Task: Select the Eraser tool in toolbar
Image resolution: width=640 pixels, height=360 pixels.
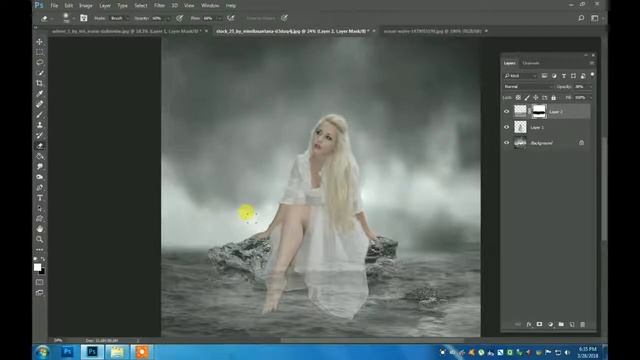Action: coord(40,146)
